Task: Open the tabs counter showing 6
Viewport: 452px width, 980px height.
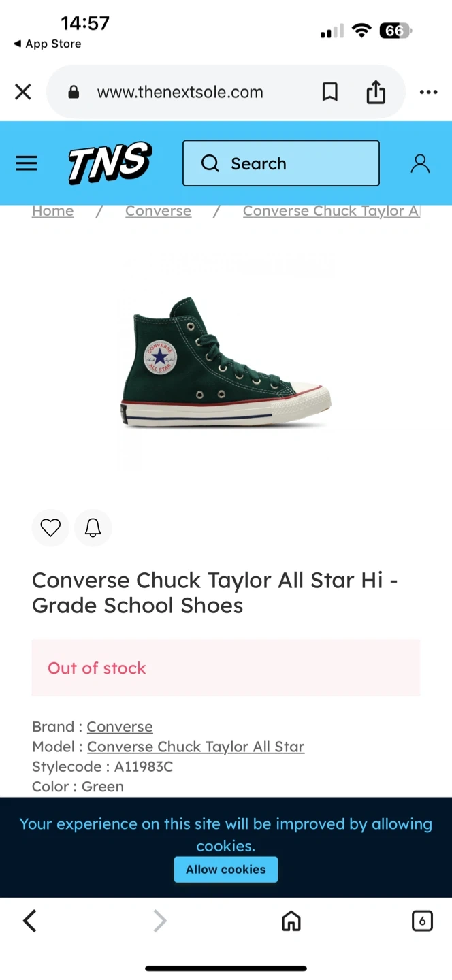Action: point(422,921)
